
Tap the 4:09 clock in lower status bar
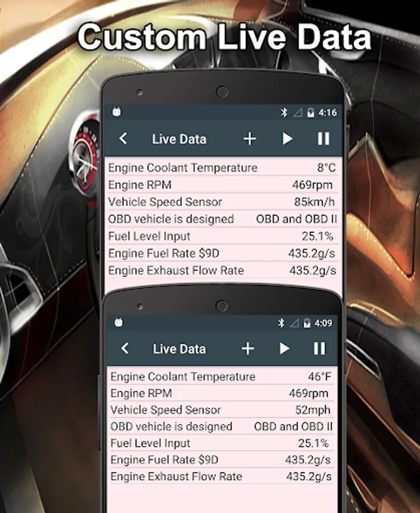(x=323, y=323)
